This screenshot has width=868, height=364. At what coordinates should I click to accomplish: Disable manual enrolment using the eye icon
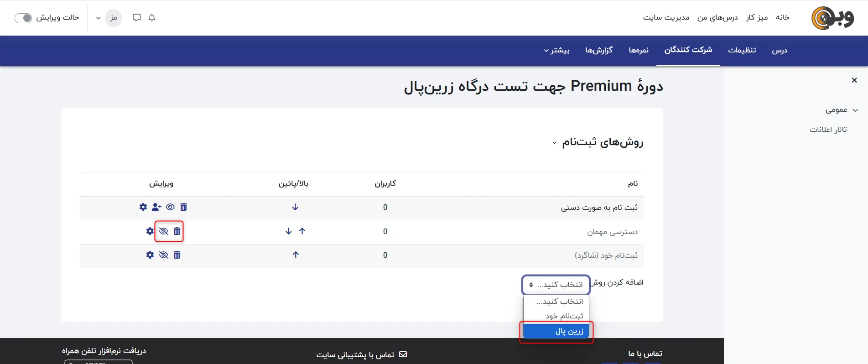170,207
